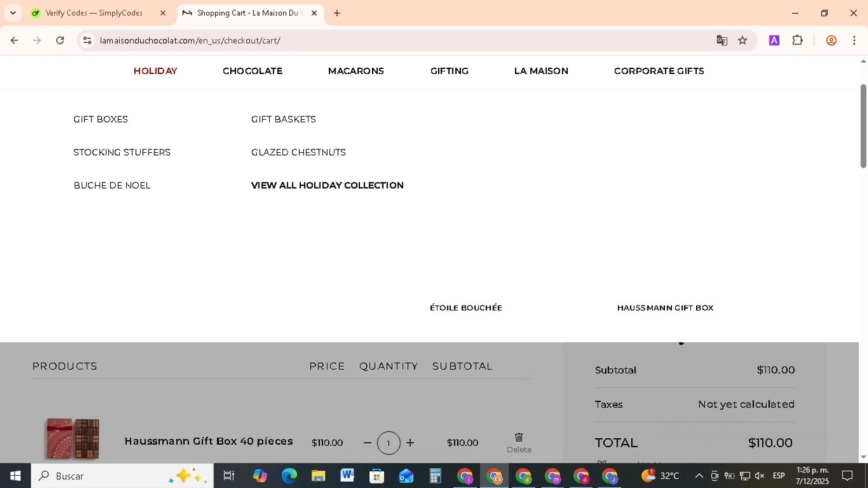Image resolution: width=868 pixels, height=488 pixels.
Task: Open File Explorer from taskbar
Action: [318, 476]
